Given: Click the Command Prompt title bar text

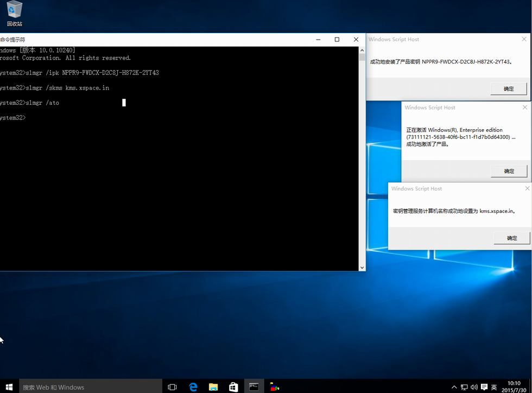Looking at the screenshot, I should 12,40.
